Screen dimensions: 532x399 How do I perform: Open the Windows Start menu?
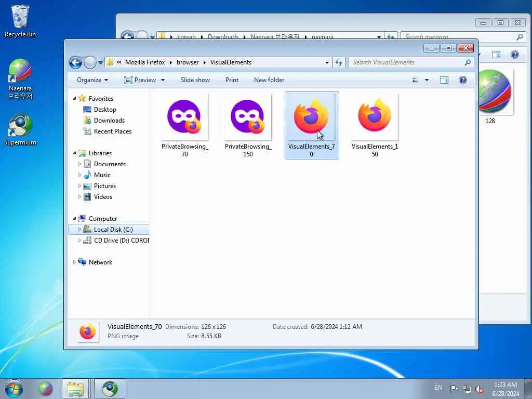[14, 389]
